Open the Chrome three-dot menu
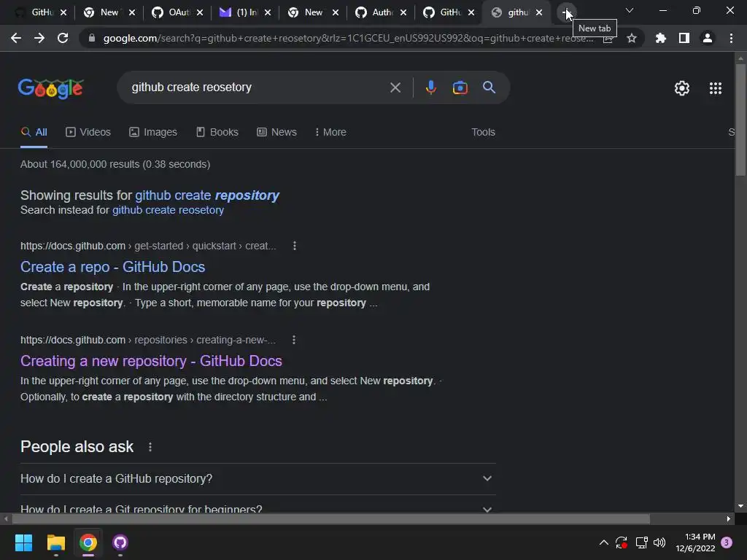747x560 pixels. pos(731,38)
